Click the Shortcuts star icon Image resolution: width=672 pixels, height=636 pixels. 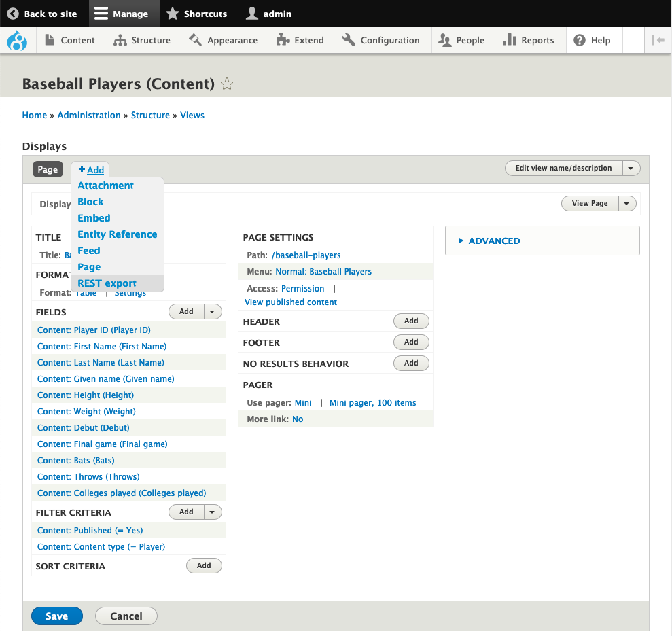(x=173, y=13)
